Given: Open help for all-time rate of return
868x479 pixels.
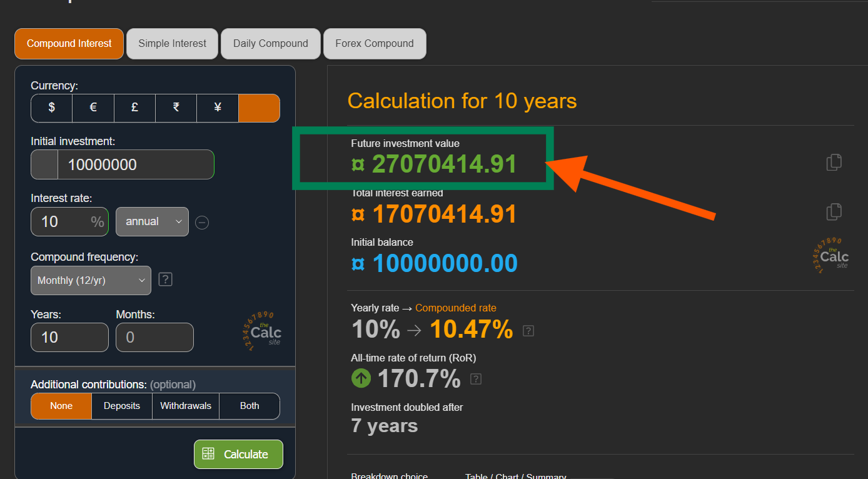Looking at the screenshot, I should [x=476, y=379].
